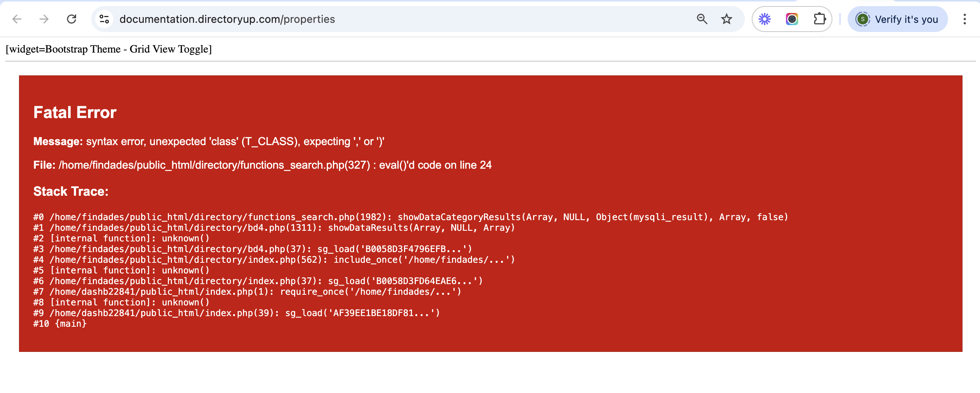Click stack trace line #2 internal function
This screenshot has width=980, height=393.
click(x=121, y=238)
